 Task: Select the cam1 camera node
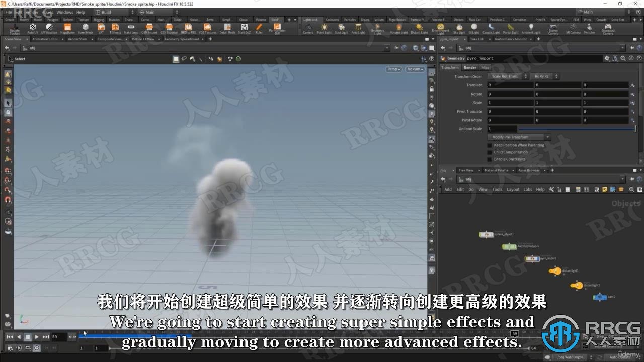click(599, 297)
